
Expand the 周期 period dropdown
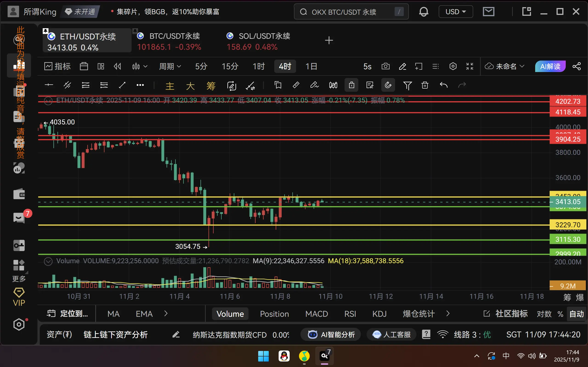[170, 66]
